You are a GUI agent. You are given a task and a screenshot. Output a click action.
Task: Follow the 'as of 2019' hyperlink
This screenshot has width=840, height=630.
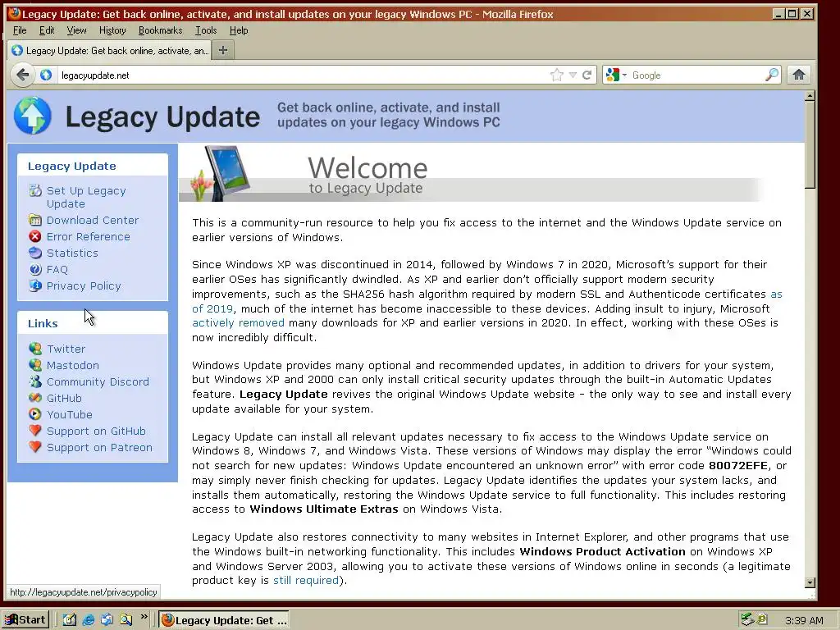point(212,308)
